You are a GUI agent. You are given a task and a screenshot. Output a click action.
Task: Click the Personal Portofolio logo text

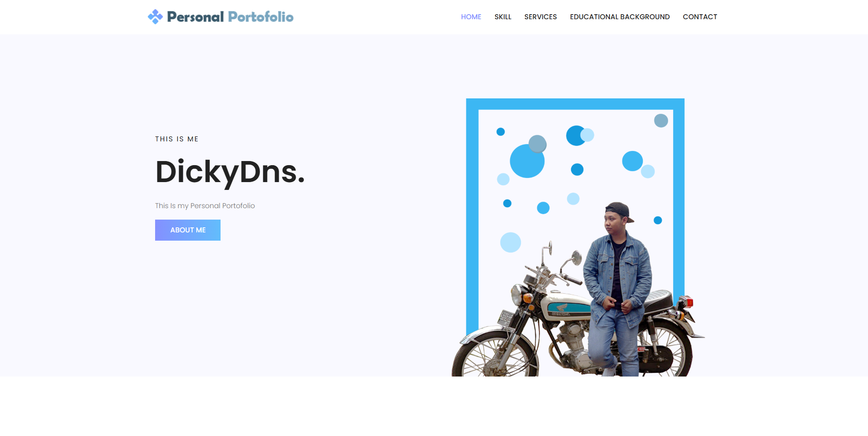click(x=230, y=17)
